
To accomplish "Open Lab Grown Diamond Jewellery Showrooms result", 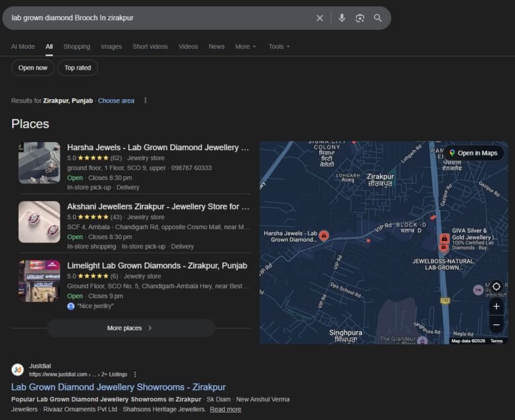I will [118, 387].
